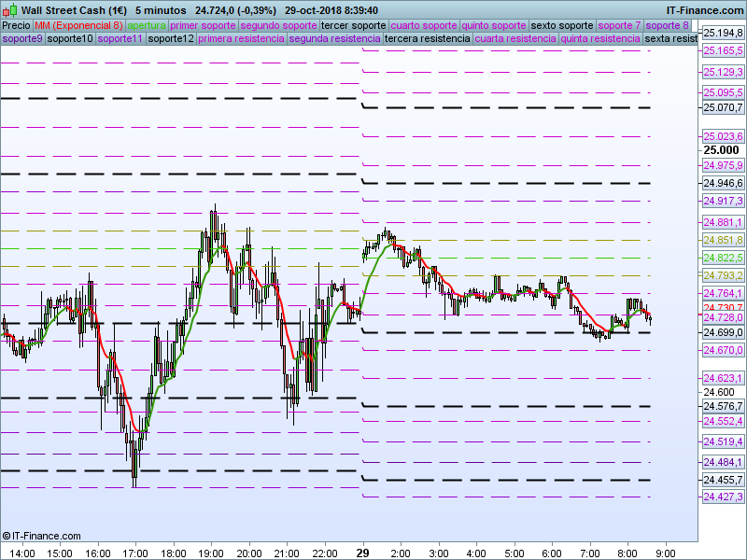
Task: Select the 'MM (Exponencial 8)' legend label
Action: click(x=78, y=25)
